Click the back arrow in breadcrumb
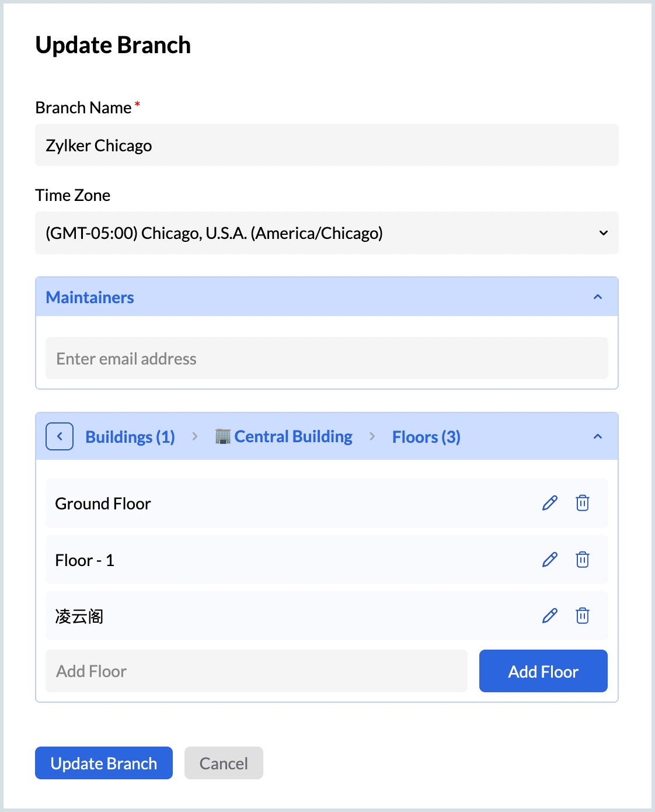 point(60,436)
